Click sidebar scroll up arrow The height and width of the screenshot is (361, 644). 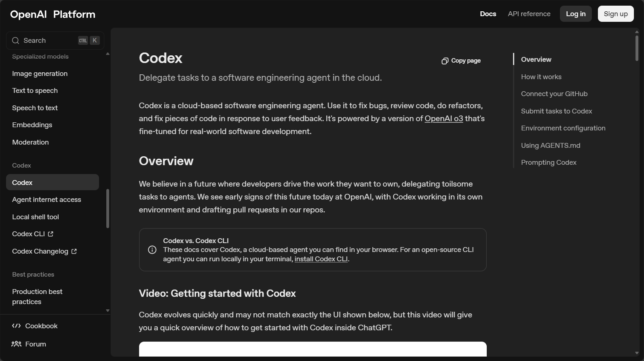coord(108,54)
